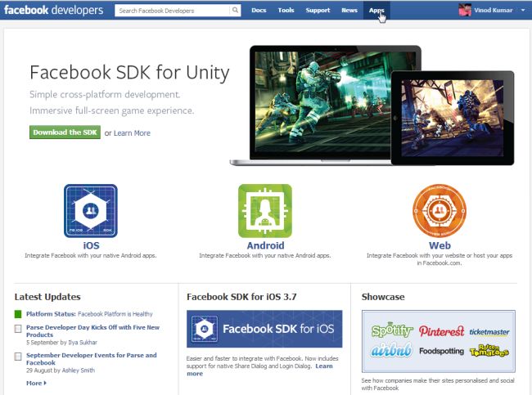Open the News menu

pyautogui.click(x=349, y=10)
